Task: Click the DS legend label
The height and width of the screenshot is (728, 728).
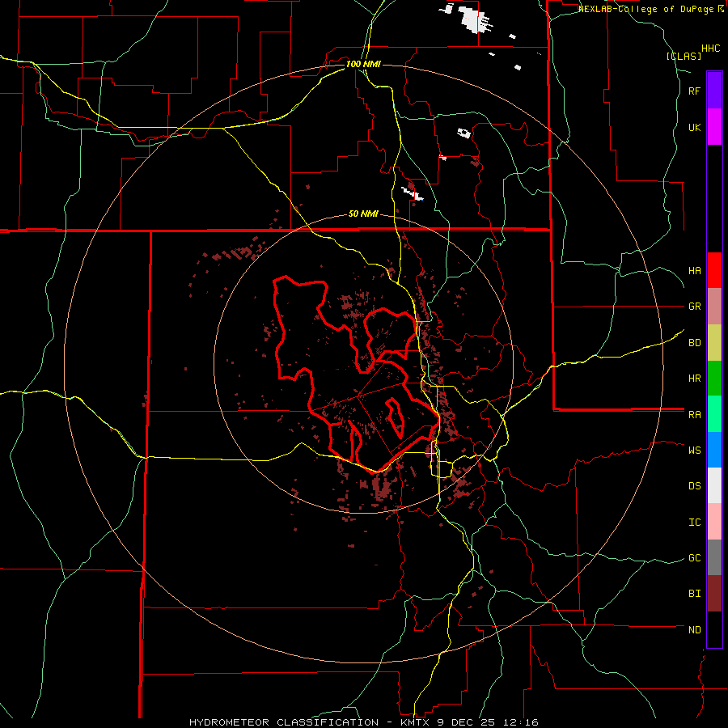Action: (694, 485)
